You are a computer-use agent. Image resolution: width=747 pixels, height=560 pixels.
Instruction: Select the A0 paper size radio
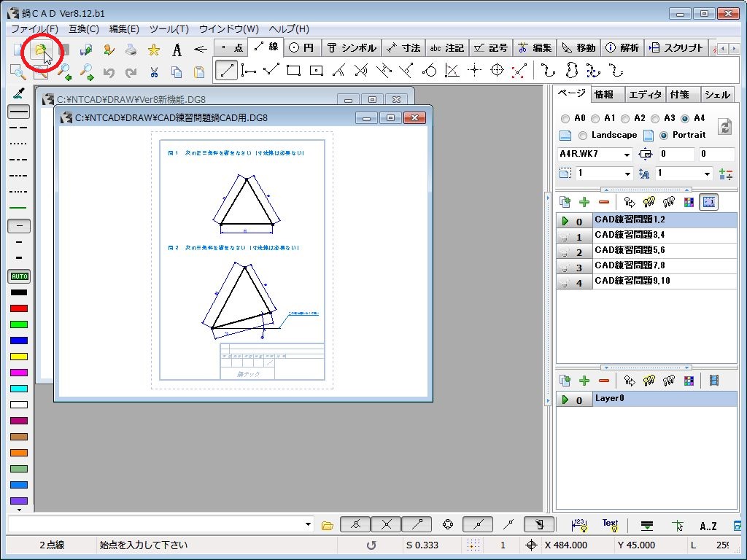(x=565, y=119)
